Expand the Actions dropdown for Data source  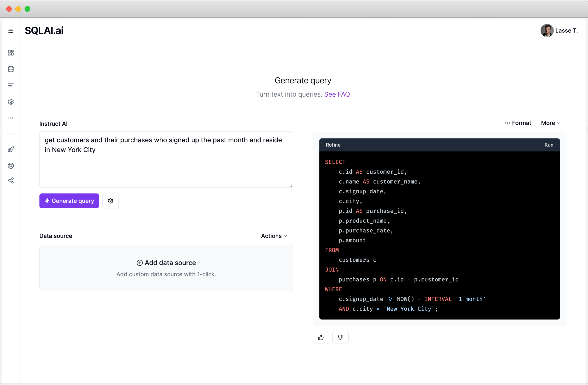pos(274,236)
